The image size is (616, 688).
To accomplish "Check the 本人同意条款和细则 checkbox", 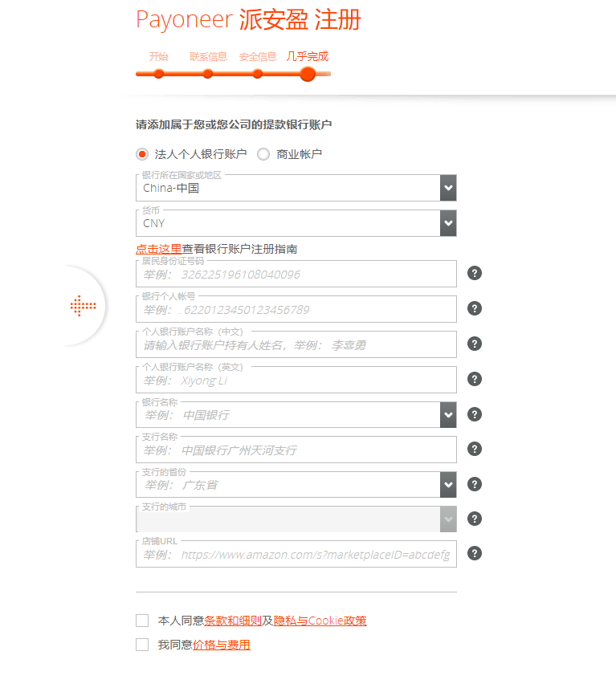I will click(142, 621).
